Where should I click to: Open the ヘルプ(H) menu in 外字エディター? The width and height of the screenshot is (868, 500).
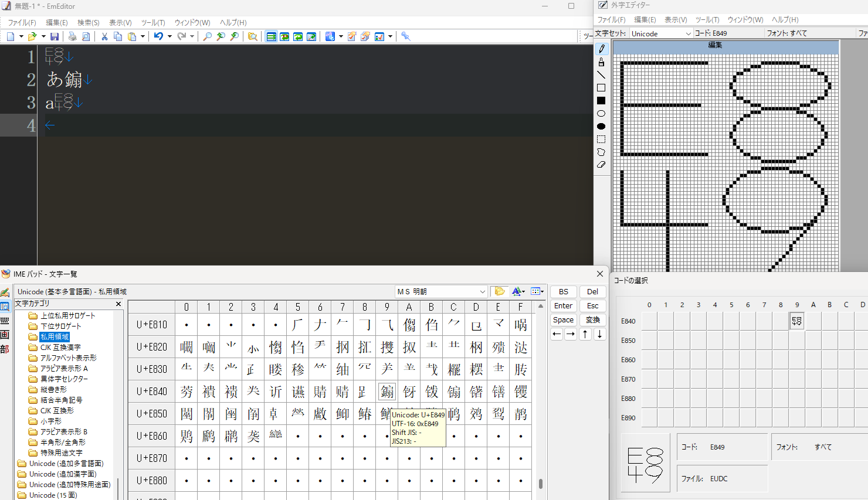pos(785,19)
